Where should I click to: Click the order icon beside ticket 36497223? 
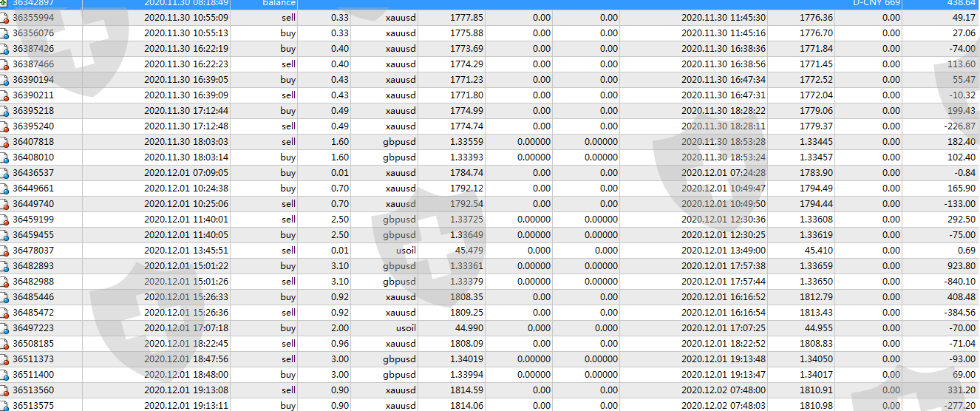point(4,328)
